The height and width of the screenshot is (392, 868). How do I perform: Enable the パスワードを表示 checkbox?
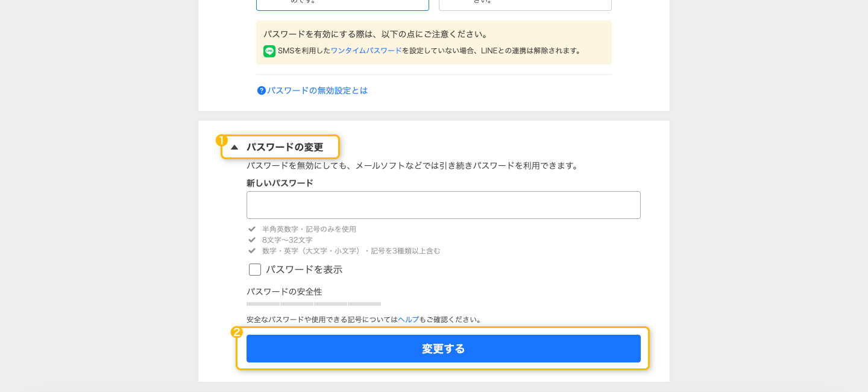pos(255,270)
